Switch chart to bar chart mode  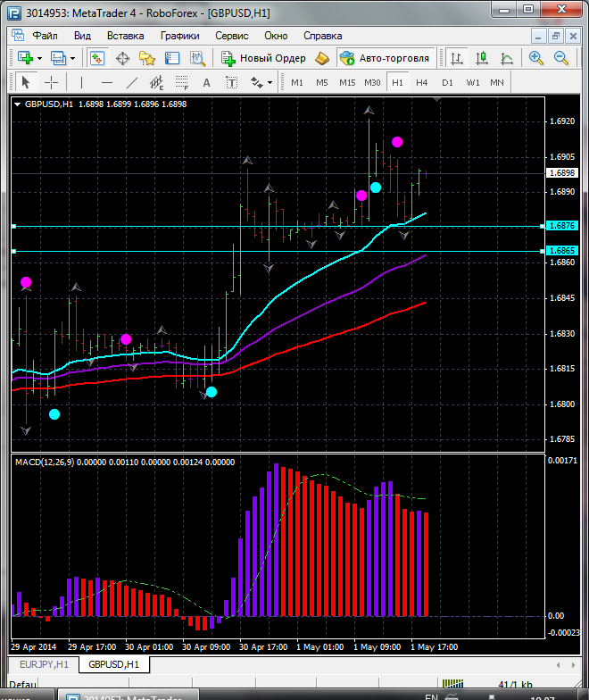[x=457, y=58]
